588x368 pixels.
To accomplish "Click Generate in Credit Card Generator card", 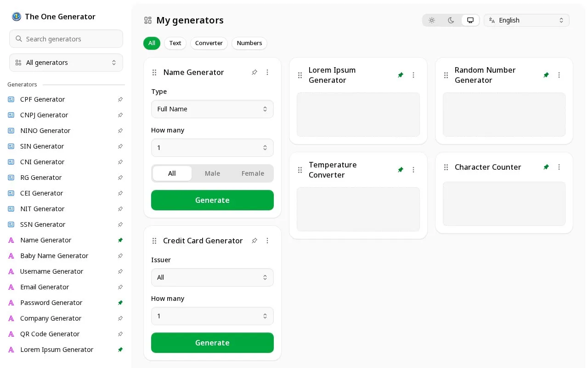I will pyautogui.click(x=212, y=343).
